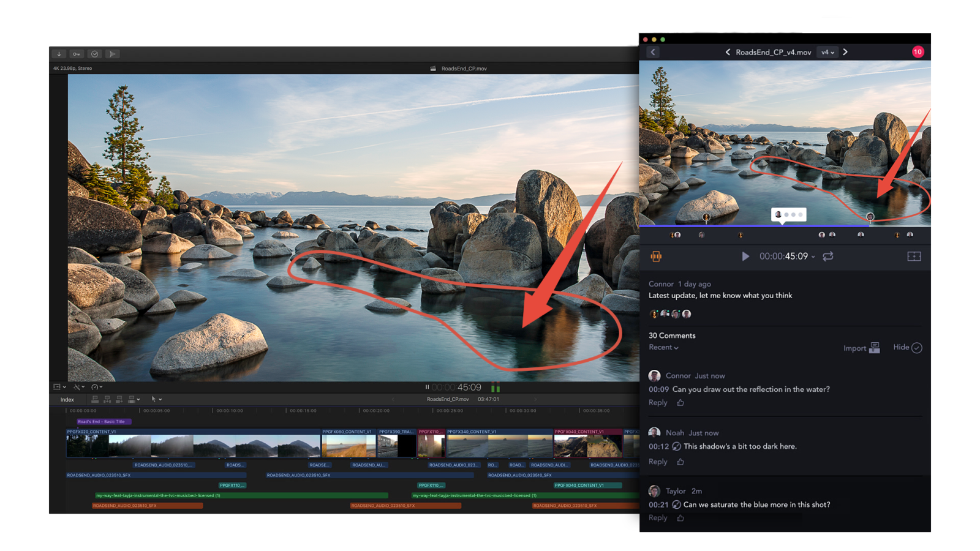This screenshot has width=980, height=551.
Task: Open the timeline Index panel
Action: [67, 399]
